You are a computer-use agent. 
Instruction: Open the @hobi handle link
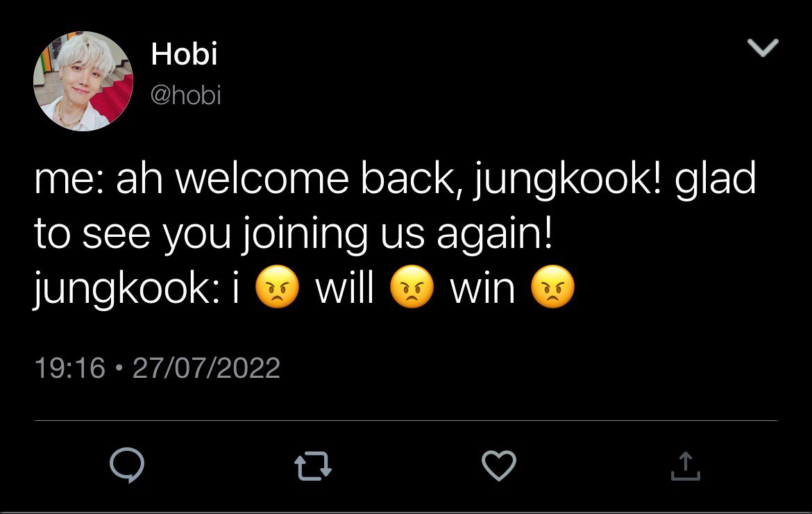point(186,95)
